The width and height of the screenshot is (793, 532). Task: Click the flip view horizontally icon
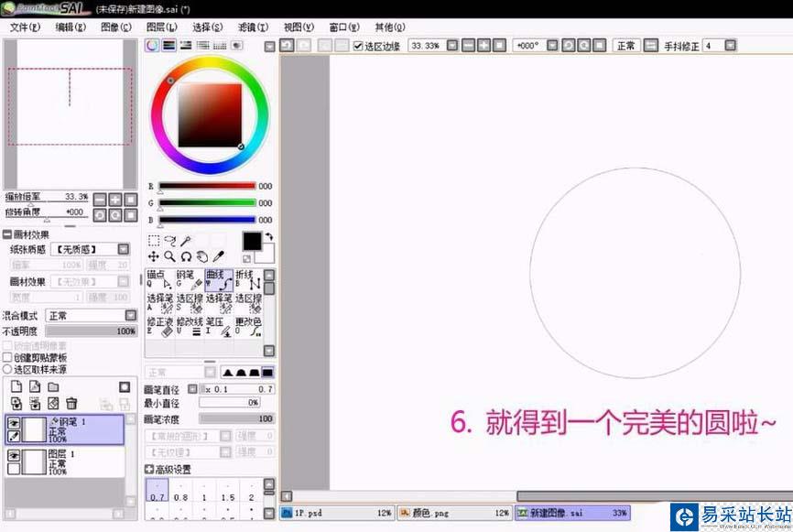[650, 46]
